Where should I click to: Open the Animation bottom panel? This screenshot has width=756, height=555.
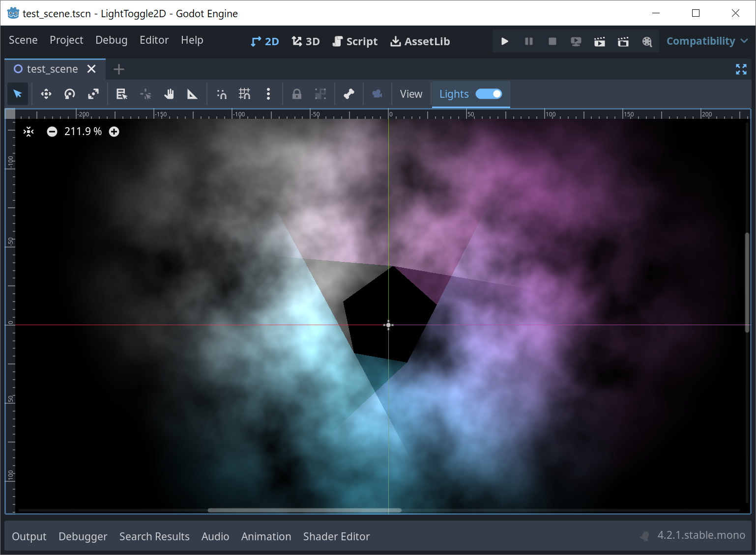266,536
